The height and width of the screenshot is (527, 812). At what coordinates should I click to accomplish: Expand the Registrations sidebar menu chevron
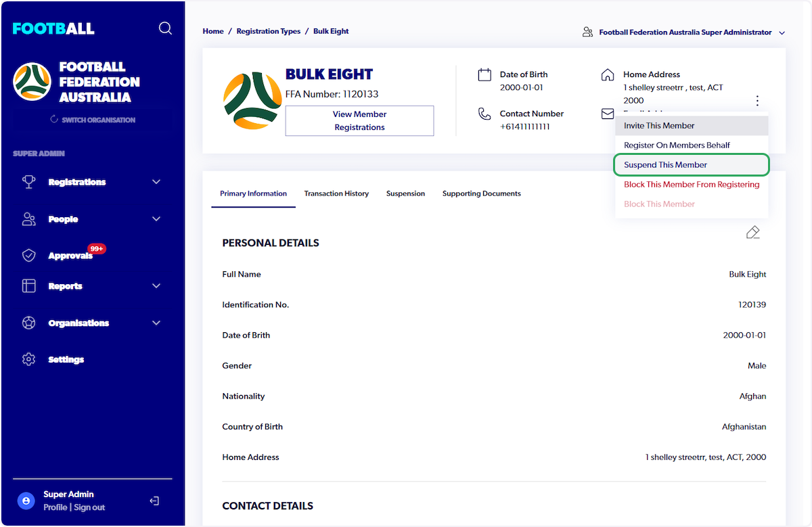[x=156, y=182]
